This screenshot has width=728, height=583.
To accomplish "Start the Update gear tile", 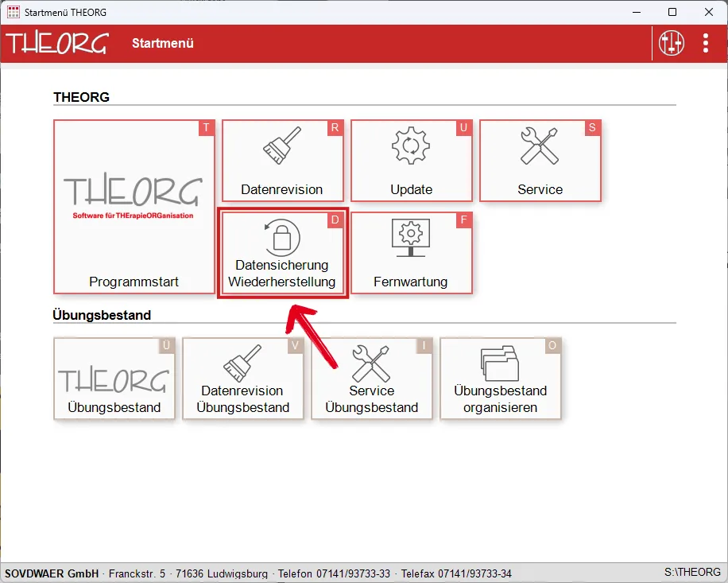I will [412, 161].
